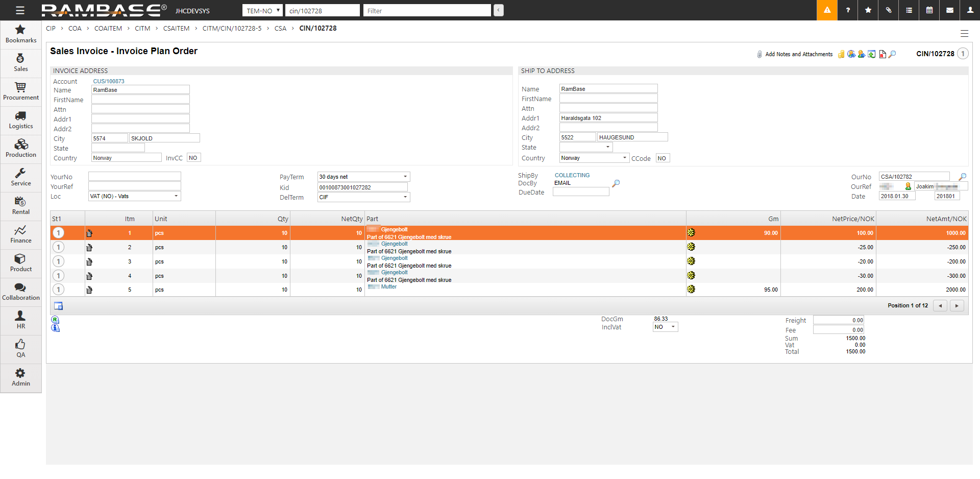Open the calendar icon in top bar
Image resolution: width=980 pixels, height=479 pixels.
click(929, 10)
